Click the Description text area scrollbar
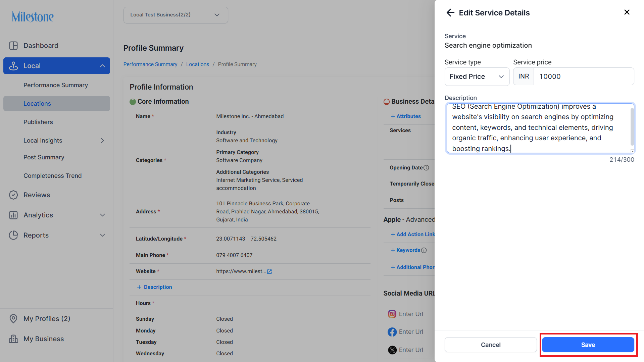This screenshot has width=644, height=362. (632, 127)
